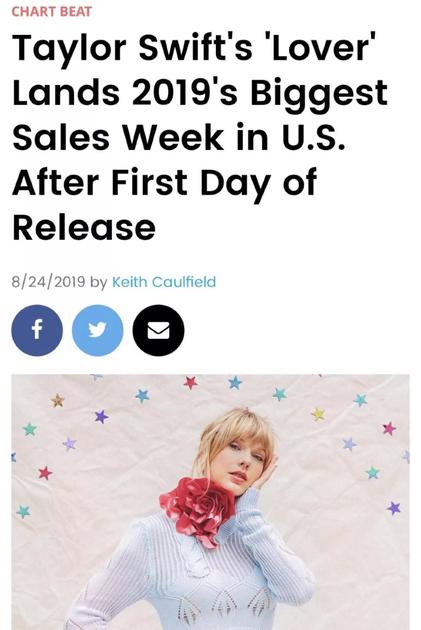The height and width of the screenshot is (630, 421).
Task: Open the Chart Beat category link
Action: coord(51,11)
